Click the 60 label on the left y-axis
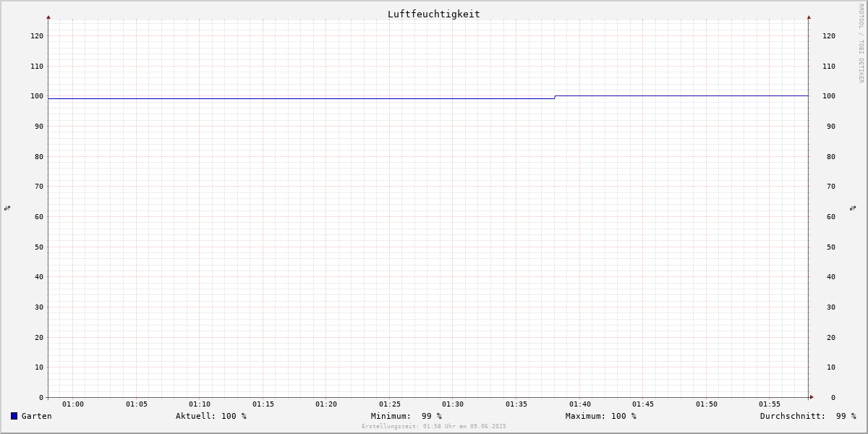This screenshot has height=434, width=868. pyautogui.click(x=39, y=216)
